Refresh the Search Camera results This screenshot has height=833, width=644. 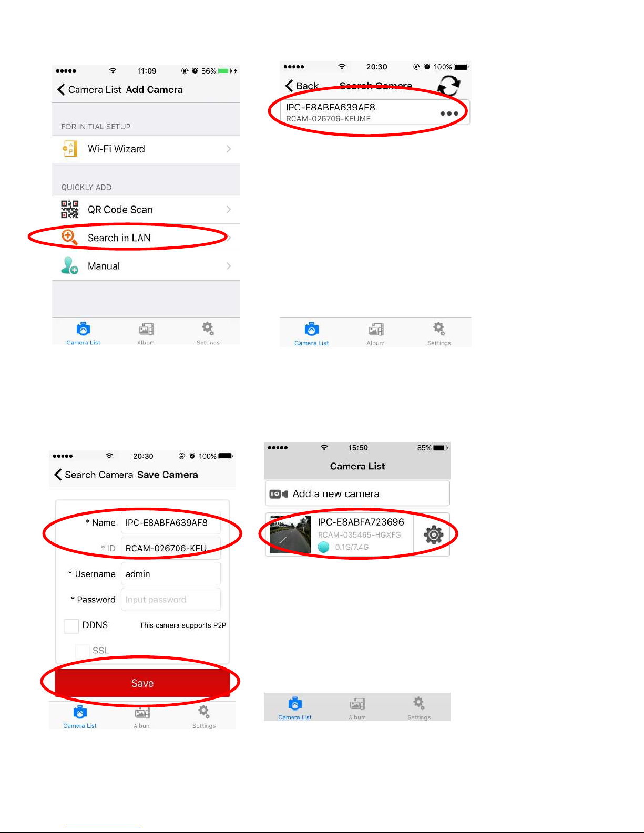(449, 85)
